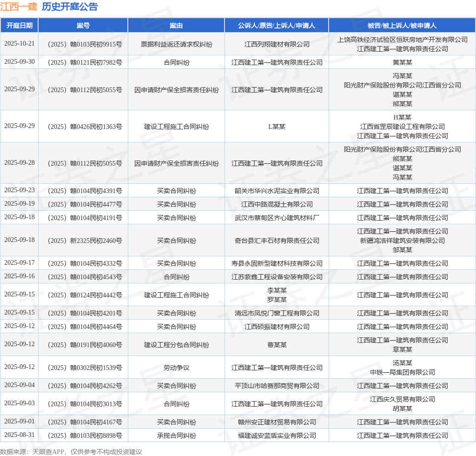Click plaintiff 江西硕振建材有限公司

pyautogui.click(x=277, y=327)
